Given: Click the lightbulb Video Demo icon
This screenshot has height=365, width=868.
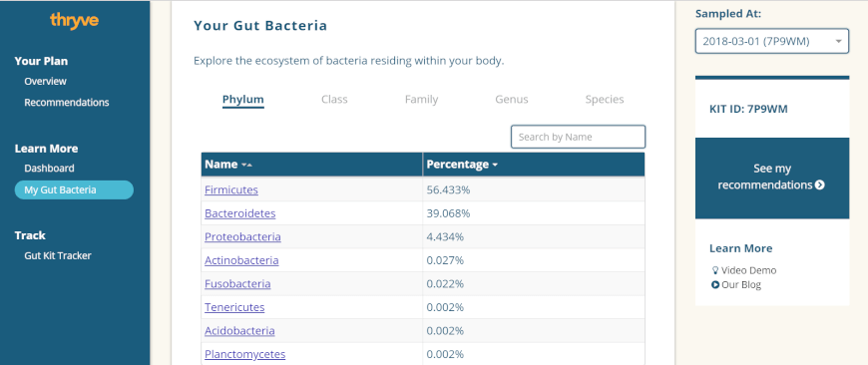Looking at the screenshot, I should pos(714,270).
